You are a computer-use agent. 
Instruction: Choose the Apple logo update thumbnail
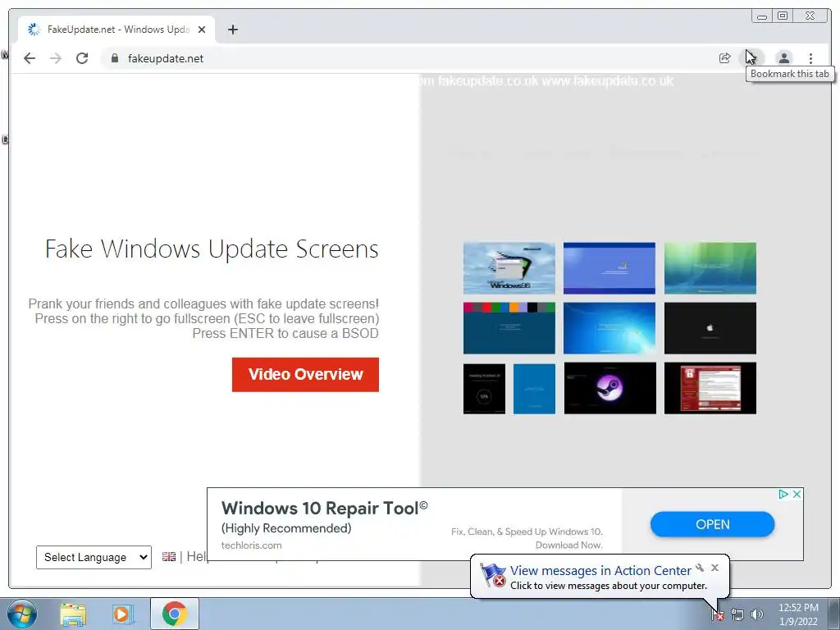point(710,328)
